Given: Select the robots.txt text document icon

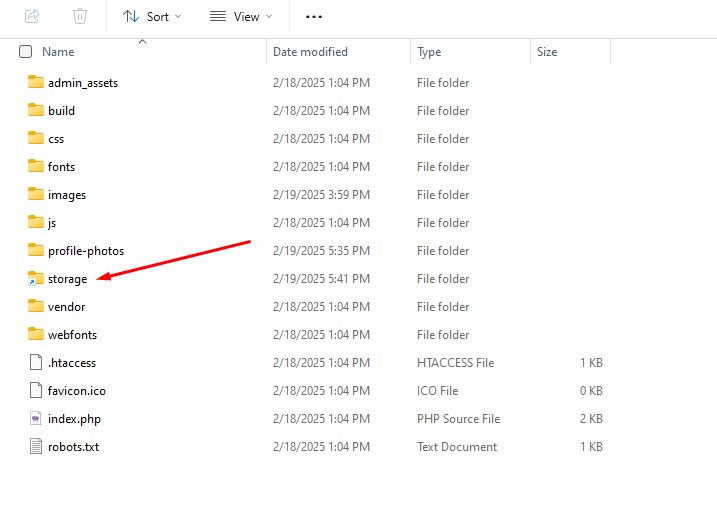Looking at the screenshot, I should click(x=35, y=447).
